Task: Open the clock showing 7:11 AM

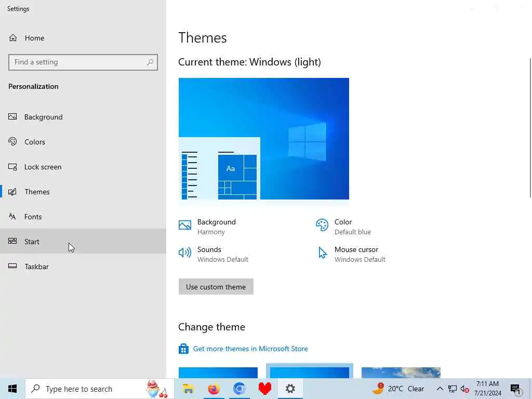Action: pos(487,389)
